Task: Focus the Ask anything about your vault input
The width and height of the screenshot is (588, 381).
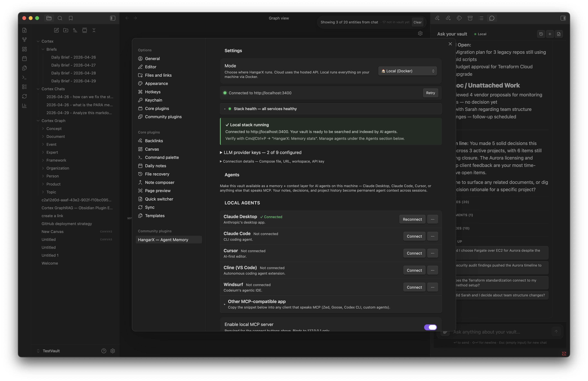Action: tap(500, 332)
